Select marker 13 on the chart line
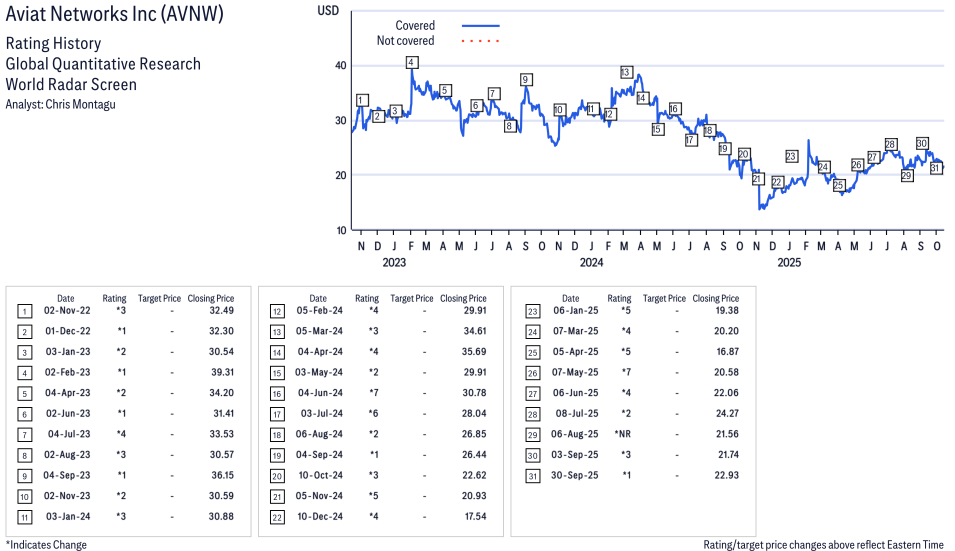Image resolution: width=955 pixels, height=551 pixels. click(626, 72)
